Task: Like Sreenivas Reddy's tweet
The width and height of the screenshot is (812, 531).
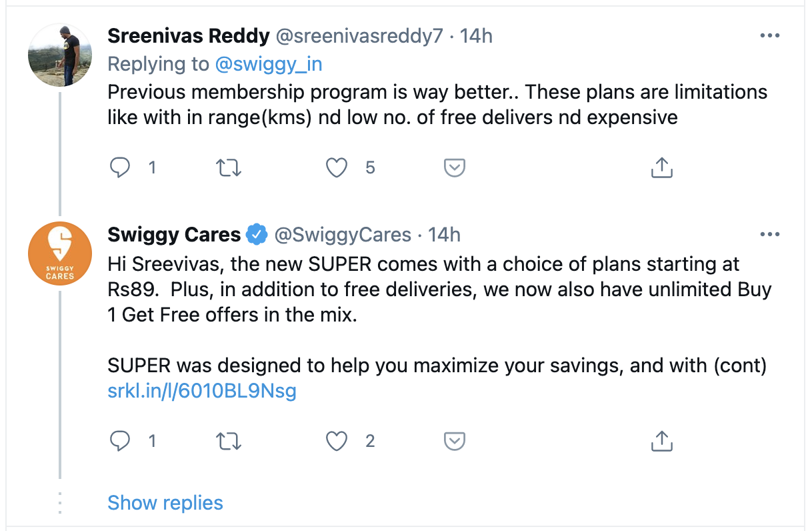Action: click(x=337, y=168)
